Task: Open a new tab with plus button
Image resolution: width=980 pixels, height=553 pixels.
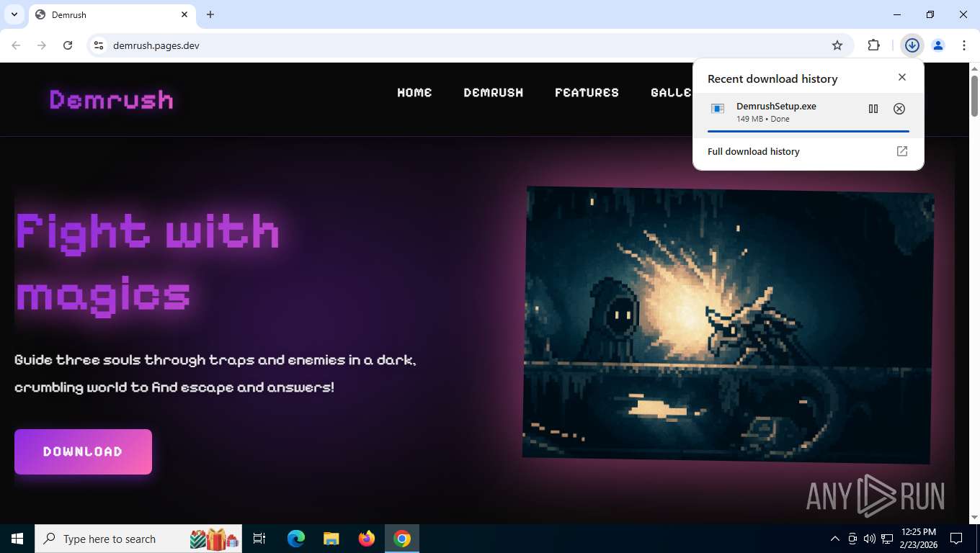Action: 210,14
